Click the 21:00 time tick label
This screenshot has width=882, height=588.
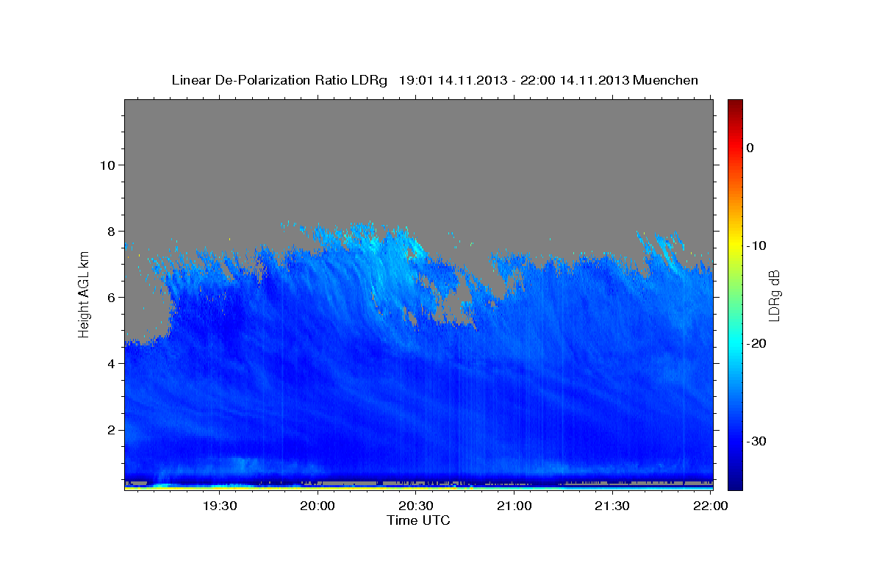(x=514, y=506)
